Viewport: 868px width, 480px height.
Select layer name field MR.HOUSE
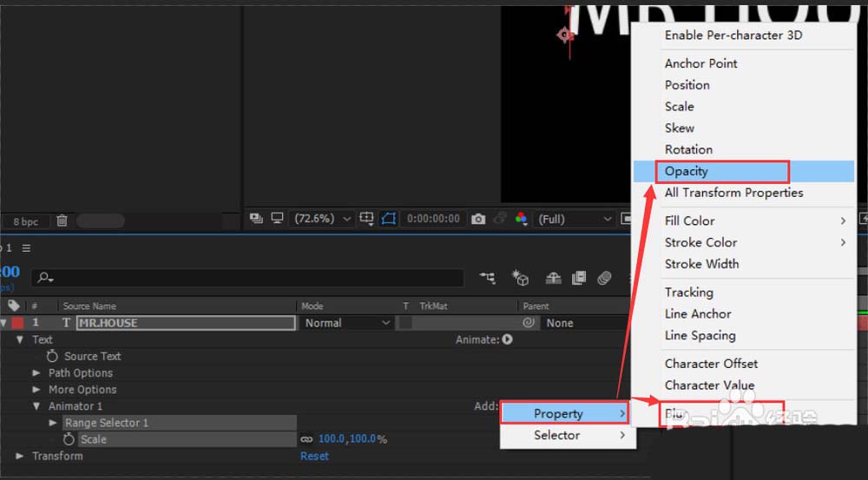(x=186, y=323)
